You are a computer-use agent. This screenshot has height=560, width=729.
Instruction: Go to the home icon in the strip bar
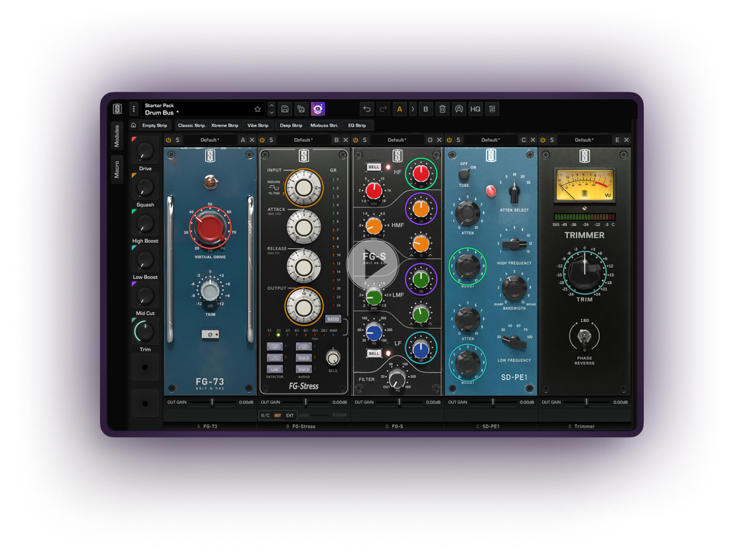point(133,125)
